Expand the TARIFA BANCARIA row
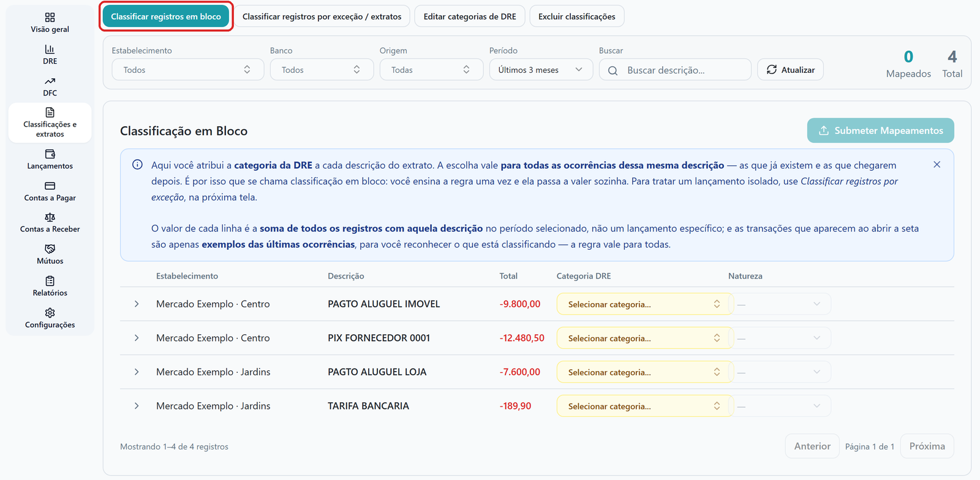980x480 pixels. 137,406
